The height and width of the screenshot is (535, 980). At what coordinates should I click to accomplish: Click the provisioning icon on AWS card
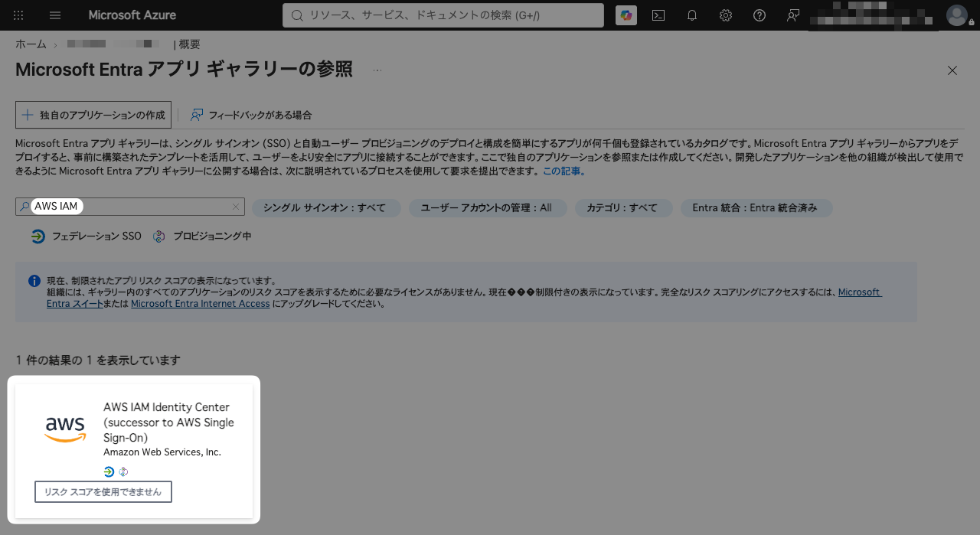tap(122, 471)
